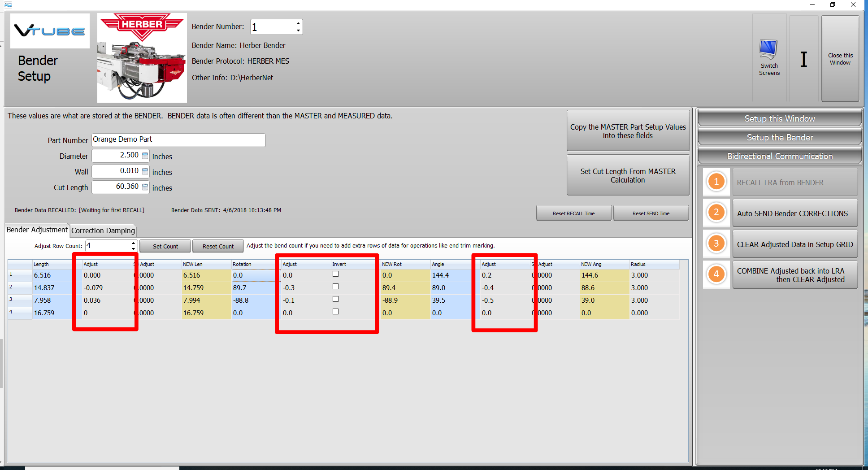Switch to the Correction Damping tab
868x470 pixels.
pos(103,231)
